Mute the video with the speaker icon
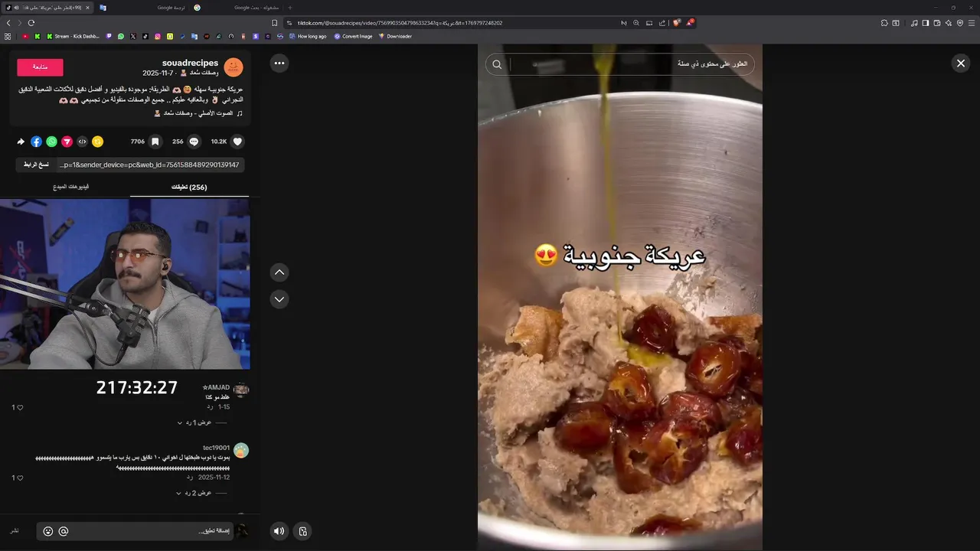Viewport: 980px width, 551px height. pyautogui.click(x=279, y=531)
